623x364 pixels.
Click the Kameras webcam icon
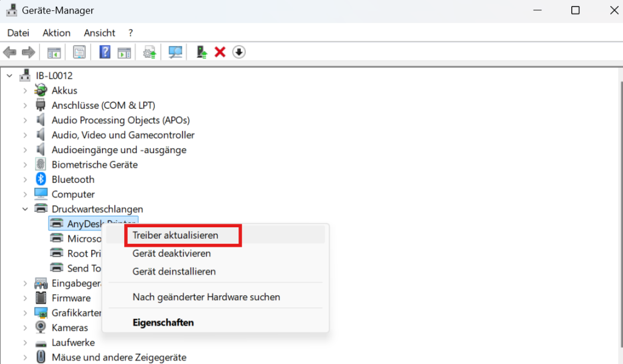41,328
